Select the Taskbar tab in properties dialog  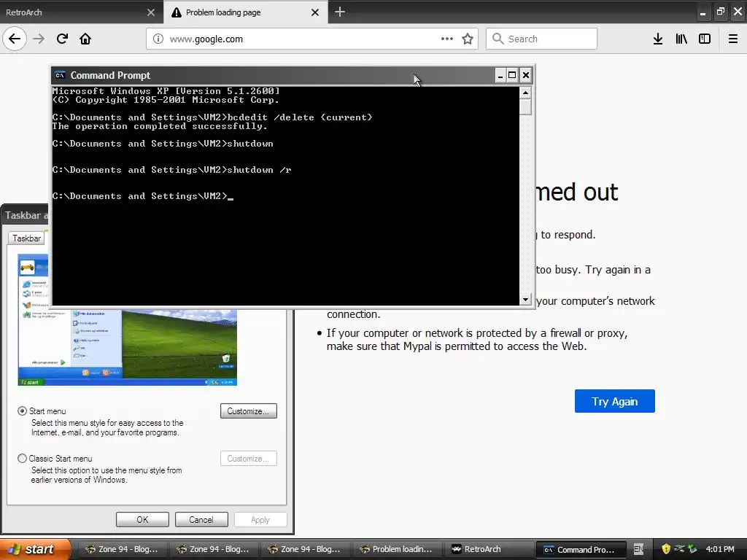pyautogui.click(x=27, y=238)
